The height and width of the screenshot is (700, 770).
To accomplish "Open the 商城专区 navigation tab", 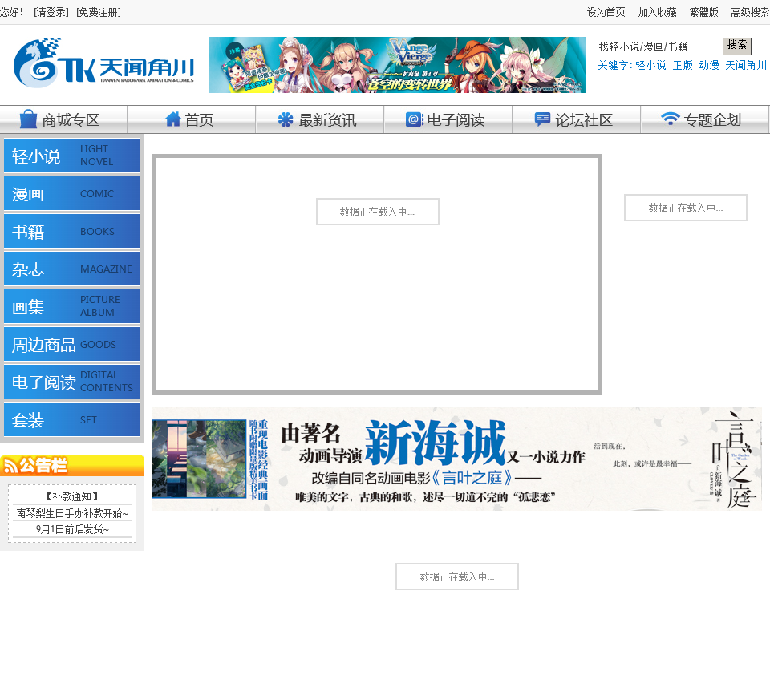I will click(x=64, y=119).
